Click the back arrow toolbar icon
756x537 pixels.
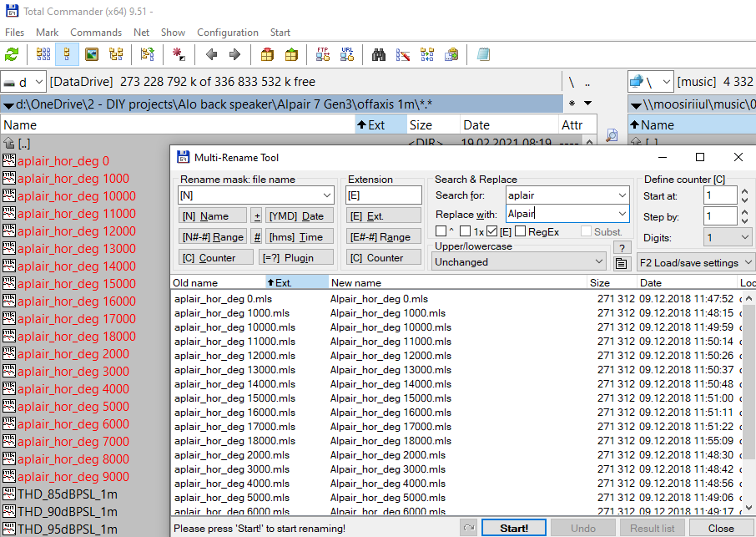tap(211, 54)
